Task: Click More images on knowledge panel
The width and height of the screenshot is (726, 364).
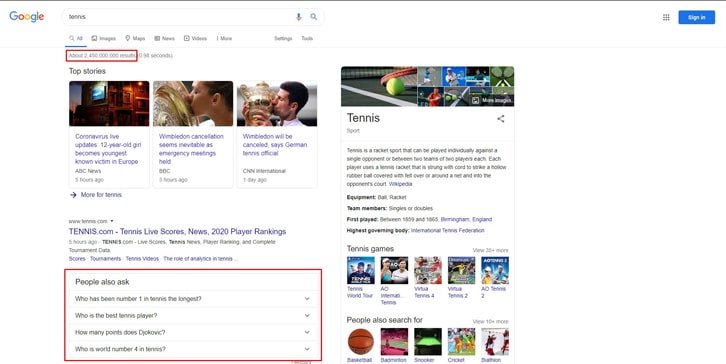Action: [x=493, y=100]
